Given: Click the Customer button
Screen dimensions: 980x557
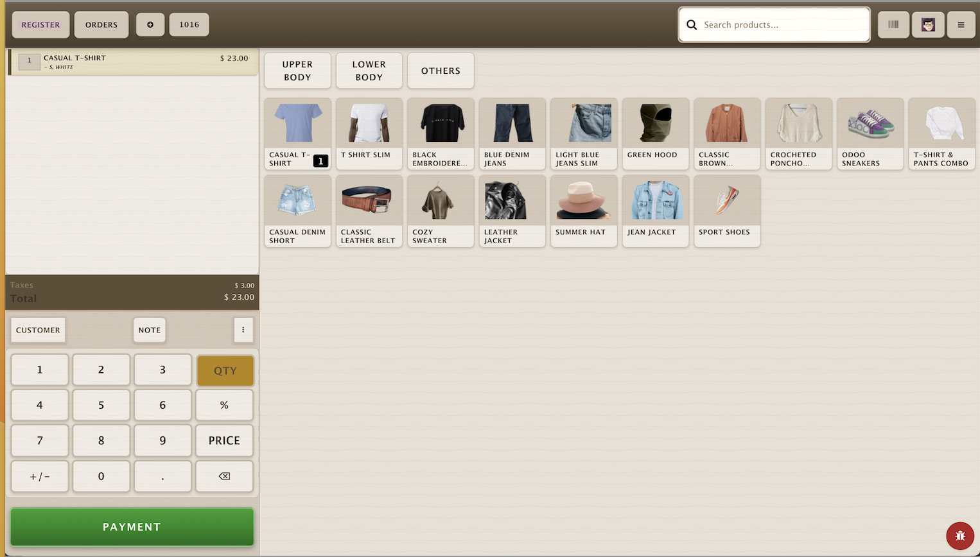Looking at the screenshot, I should click(x=38, y=330).
